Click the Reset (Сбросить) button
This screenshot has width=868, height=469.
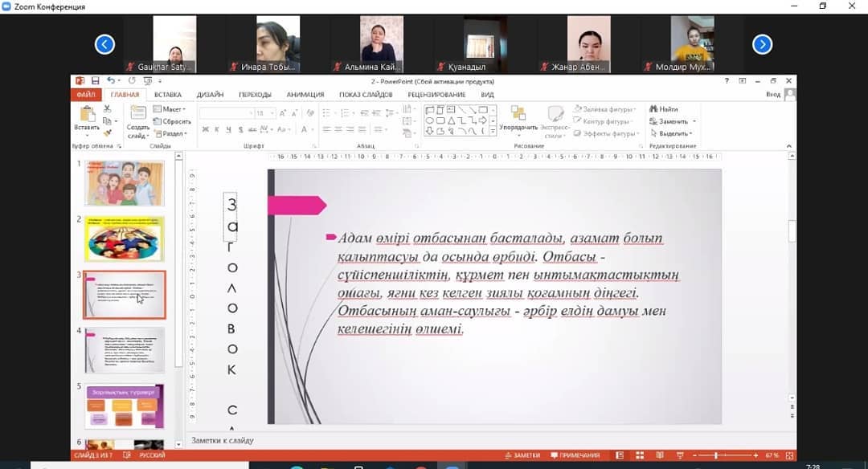pos(172,121)
